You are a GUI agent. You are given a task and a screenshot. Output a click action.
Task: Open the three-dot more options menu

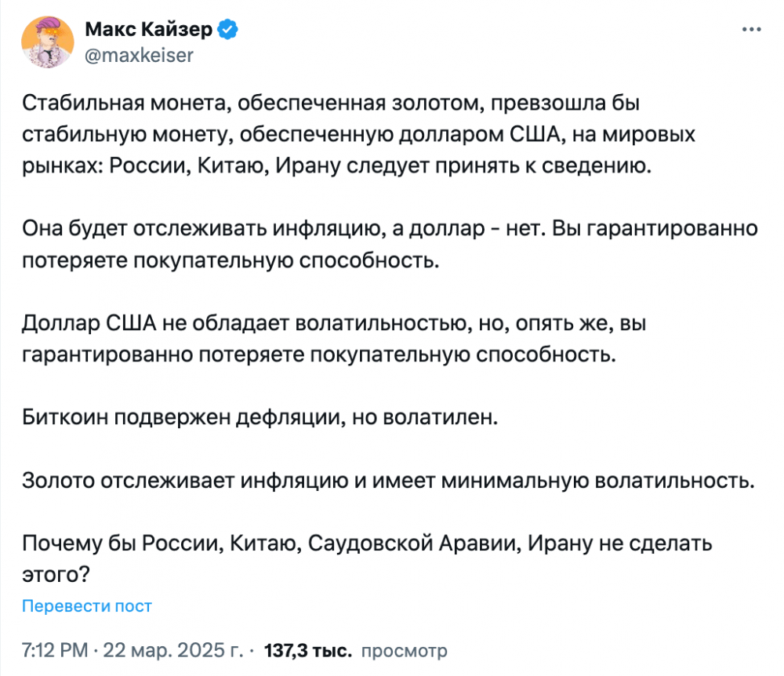click(x=751, y=30)
